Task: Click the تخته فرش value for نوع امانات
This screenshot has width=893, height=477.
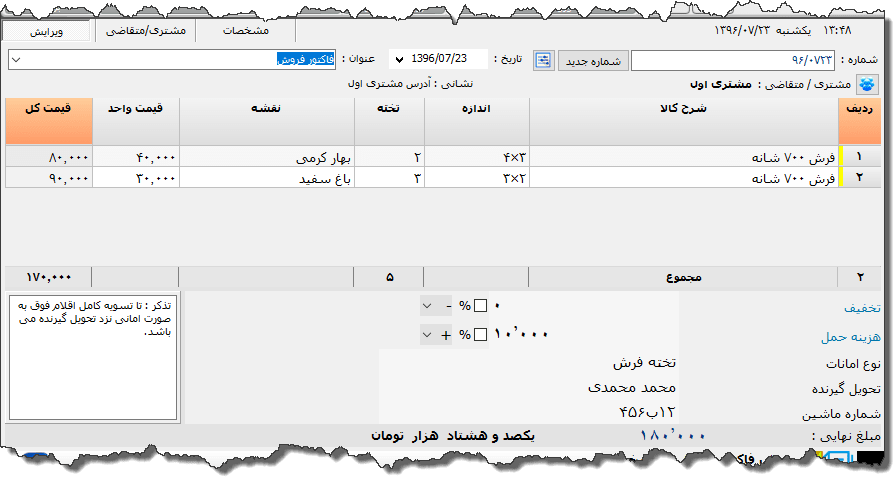Action: (x=644, y=363)
